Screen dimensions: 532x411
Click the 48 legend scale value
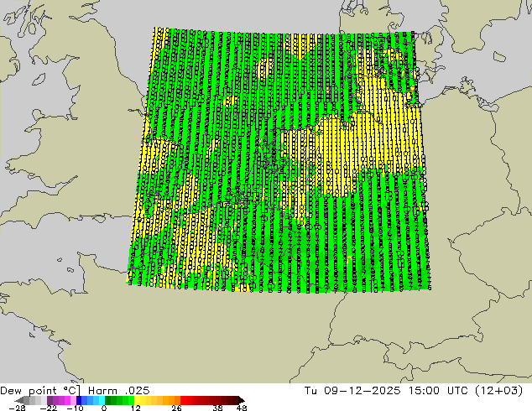pos(242,408)
